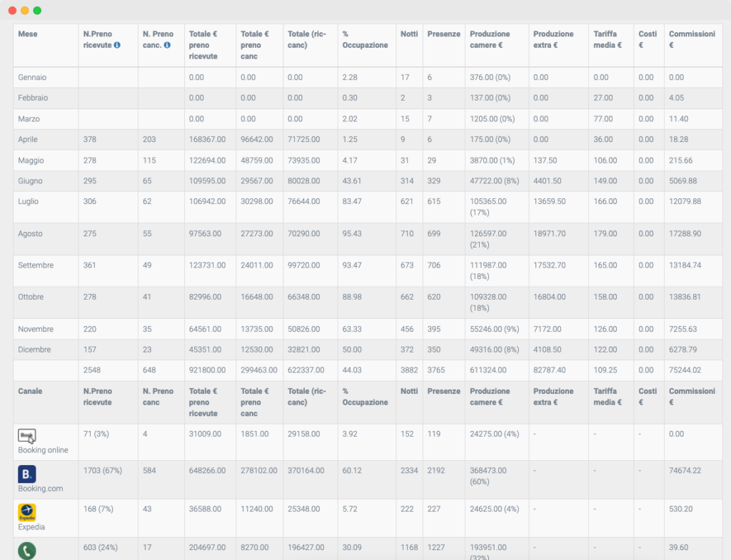Click Expedia commissions value 530.20

point(680,509)
